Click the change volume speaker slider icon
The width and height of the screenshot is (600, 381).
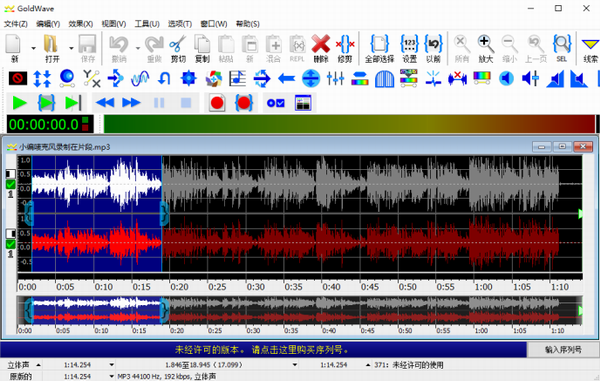click(530, 78)
